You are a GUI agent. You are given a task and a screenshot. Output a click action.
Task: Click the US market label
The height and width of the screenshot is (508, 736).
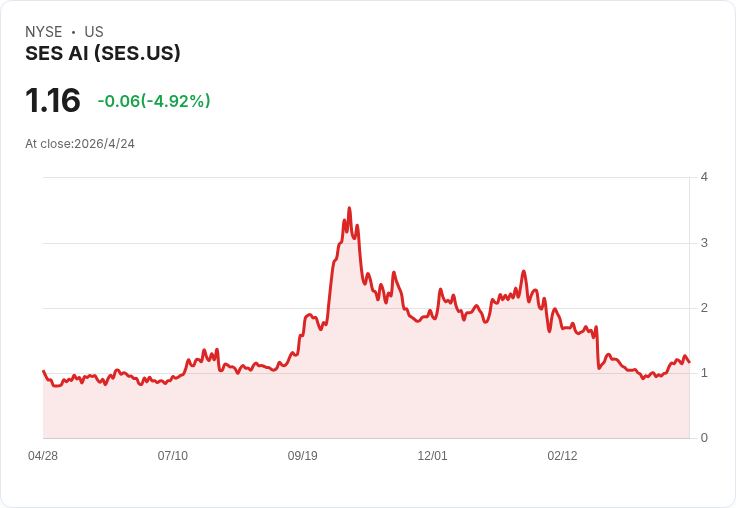click(x=94, y=32)
